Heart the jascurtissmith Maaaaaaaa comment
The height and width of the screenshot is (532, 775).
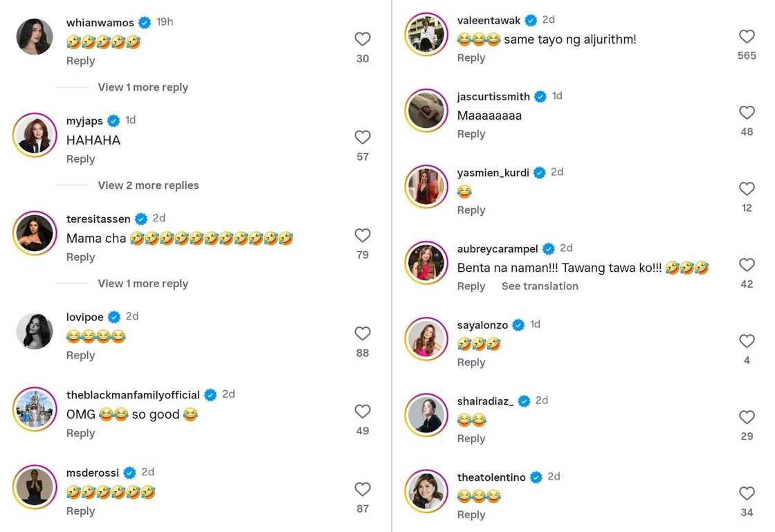coord(747,113)
